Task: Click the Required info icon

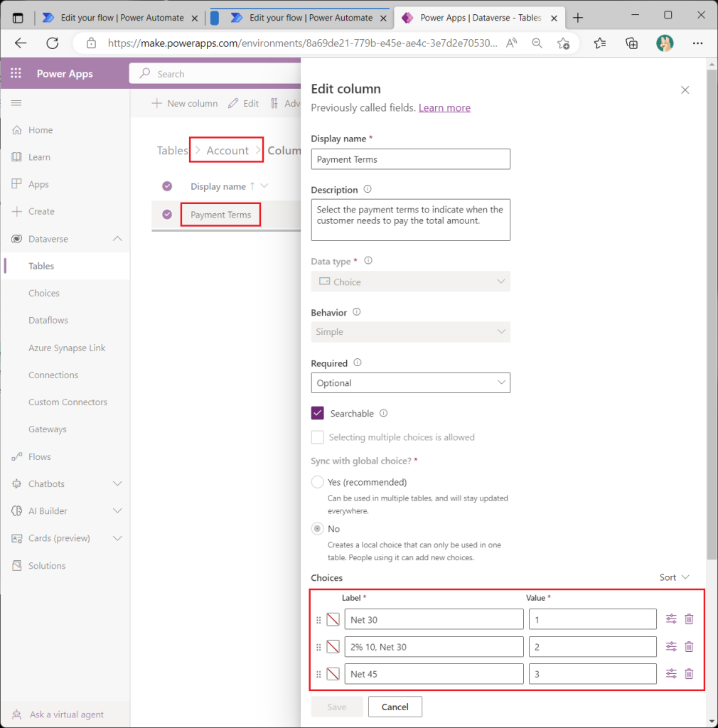Action: [358, 363]
